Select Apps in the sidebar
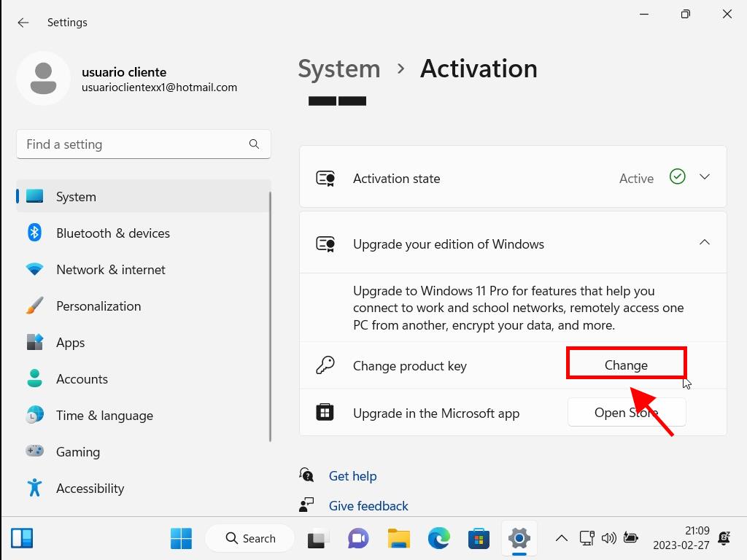The height and width of the screenshot is (560, 747). tap(70, 343)
